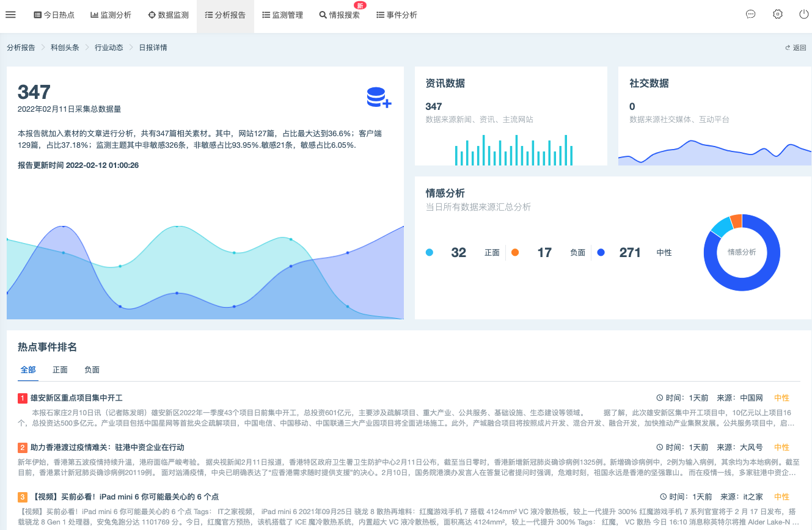Click the power logout icon

tap(804, 14)
